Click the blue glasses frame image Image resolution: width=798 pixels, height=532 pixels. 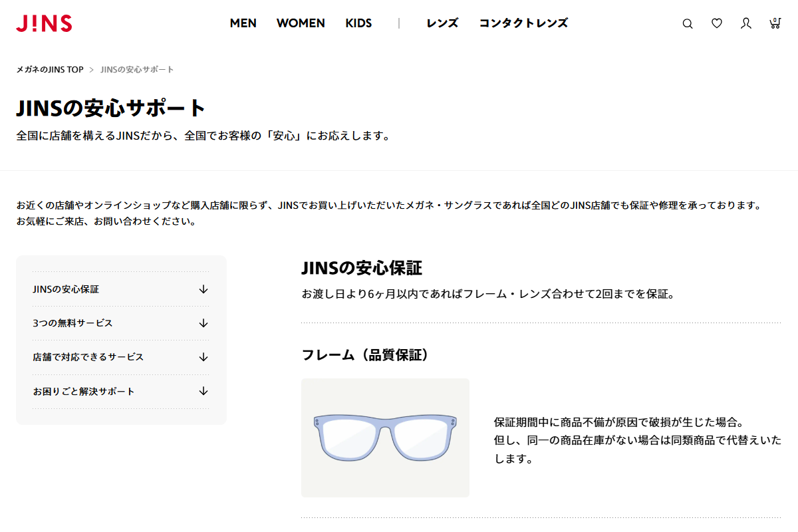pos(385,438)
